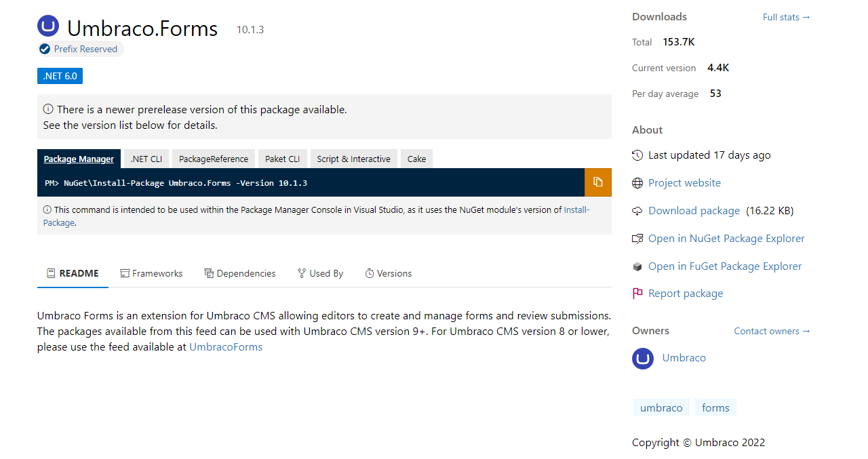
Task: Open the Umbraco owner profile link
Action: click(684, 358)
